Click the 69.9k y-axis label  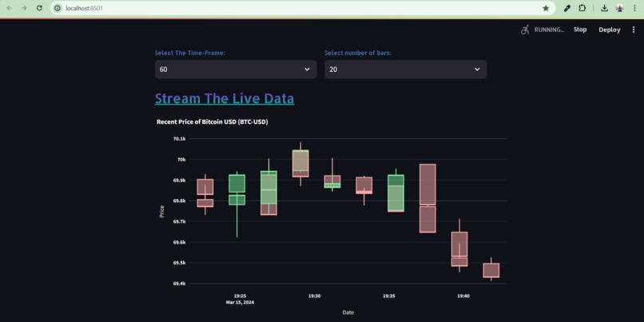(180, 181)
